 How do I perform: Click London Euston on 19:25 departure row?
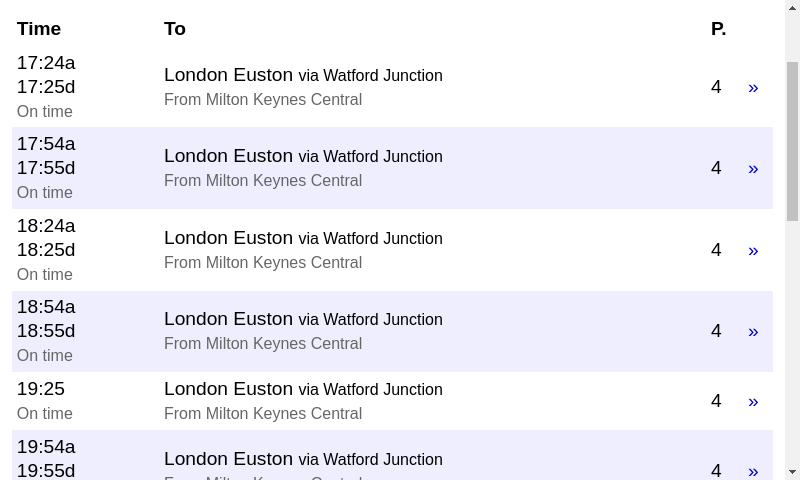coord(228,389)
